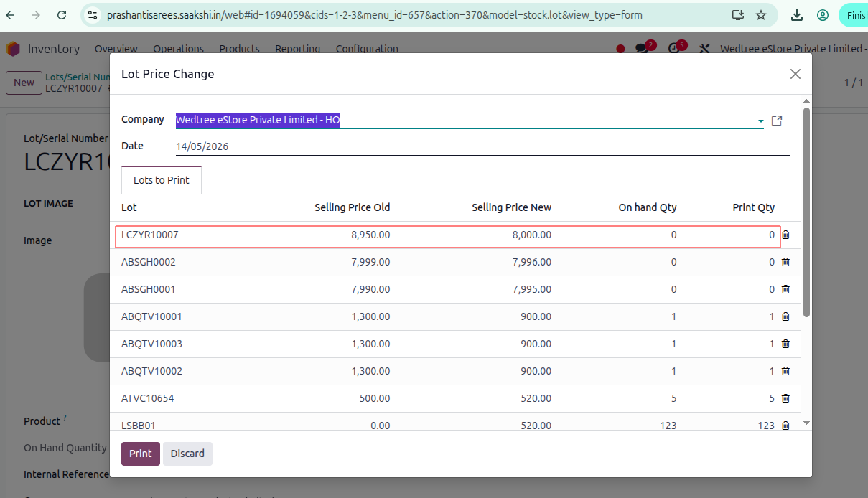Open Lots/Serial Numbers breadcrumb link

coord(77,77)
